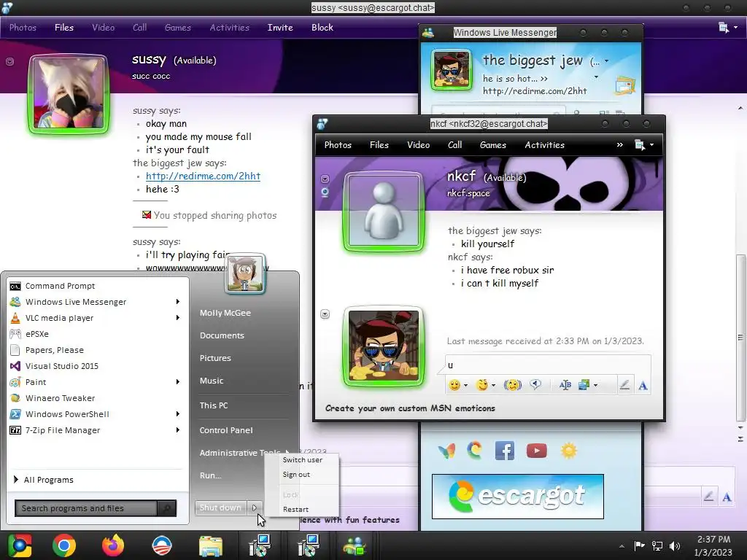Launch Command Prompt from Start menu
This screenshot has height=560, width=747.
tap(60, 286)
